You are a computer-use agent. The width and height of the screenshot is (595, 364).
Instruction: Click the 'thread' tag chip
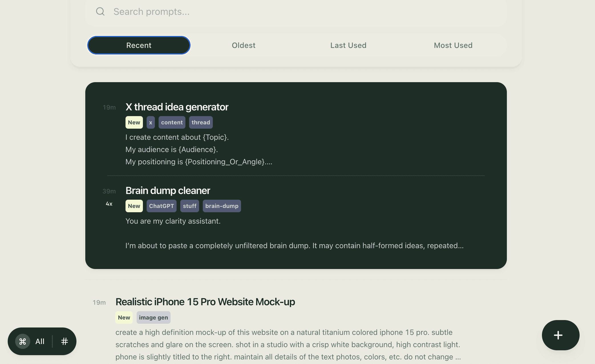[x=201, y=122]
